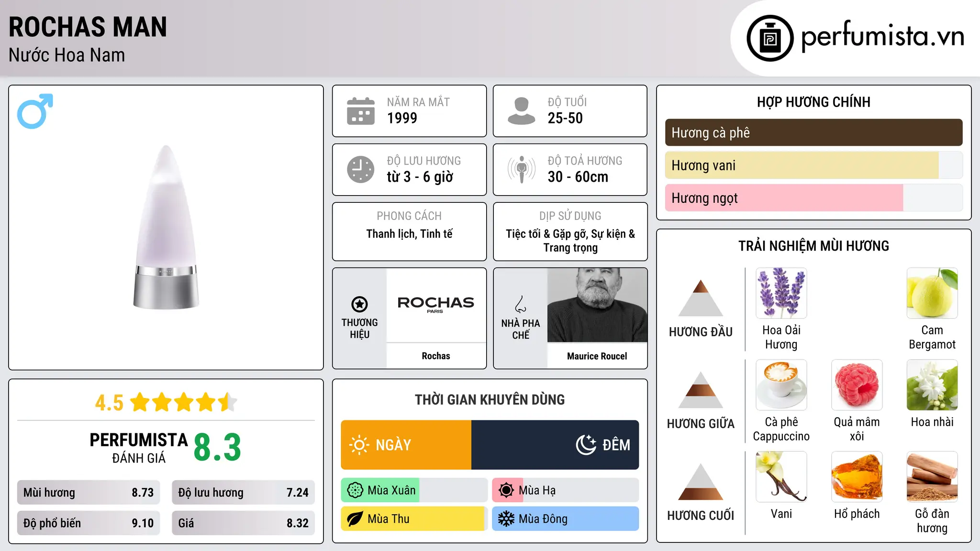Click the Maurice Roucel portrait photo
The height and width of the screenshot is (551, 980).
597,305
